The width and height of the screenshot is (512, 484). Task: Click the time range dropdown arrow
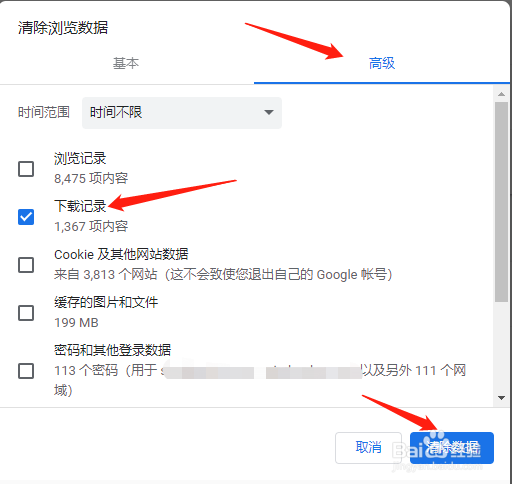coord(269,112)
